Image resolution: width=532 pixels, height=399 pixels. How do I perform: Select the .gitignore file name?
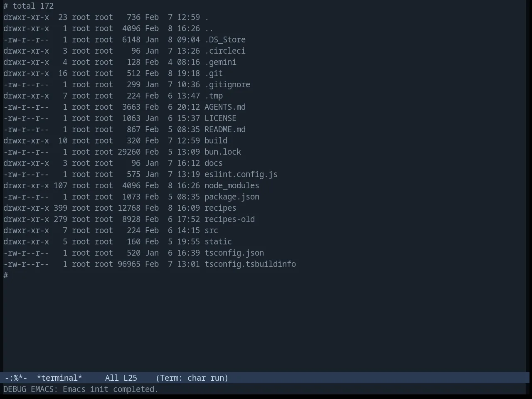pyautogui.click(x=227, y=85)
